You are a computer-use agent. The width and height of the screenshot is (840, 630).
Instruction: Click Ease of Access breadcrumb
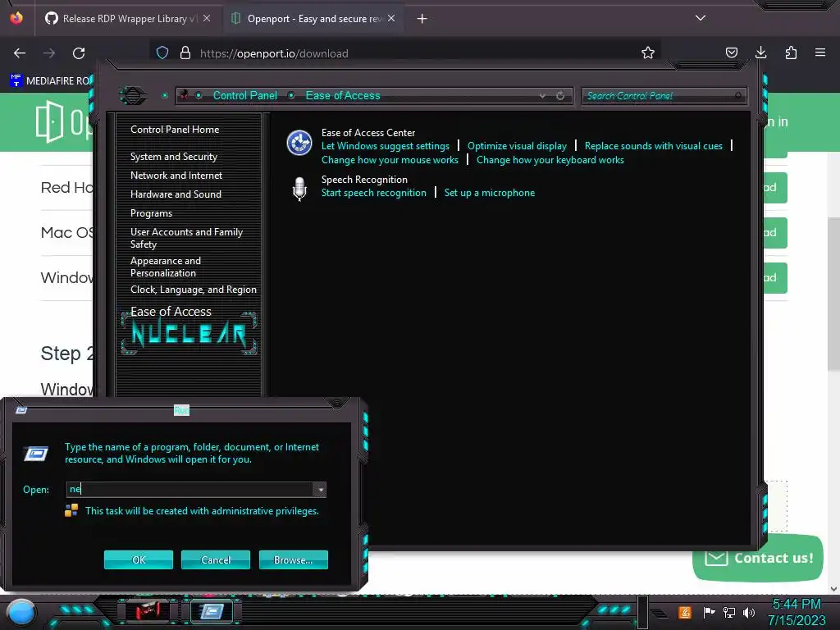tap(343, 95)
